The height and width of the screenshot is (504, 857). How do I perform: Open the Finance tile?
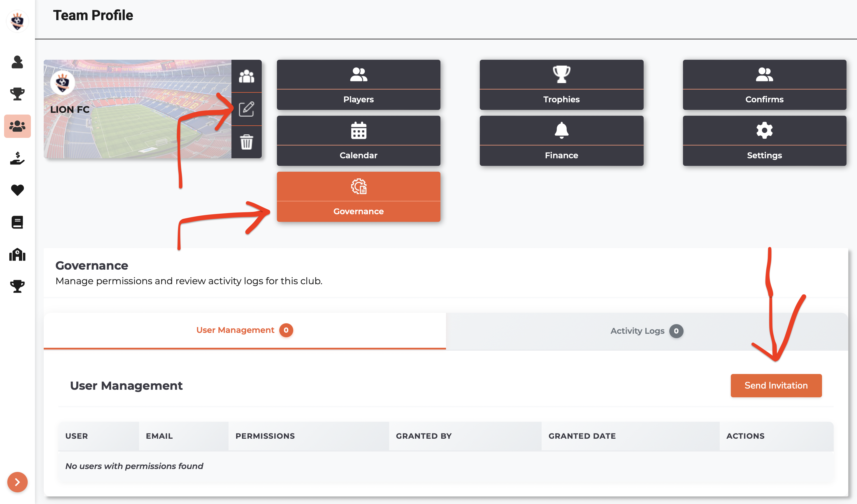(x=561, y=141)
